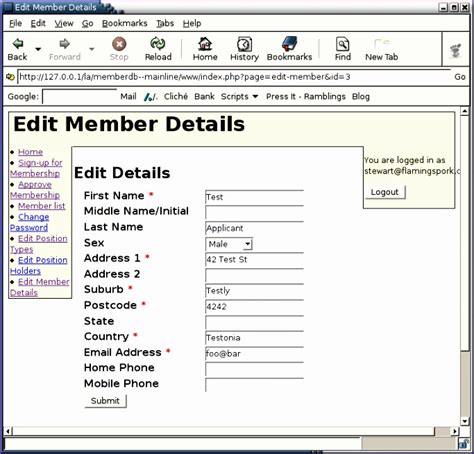Click the page icon beside the URL
This screenshot has height=454, width=474.
click(x=10, y=77)
